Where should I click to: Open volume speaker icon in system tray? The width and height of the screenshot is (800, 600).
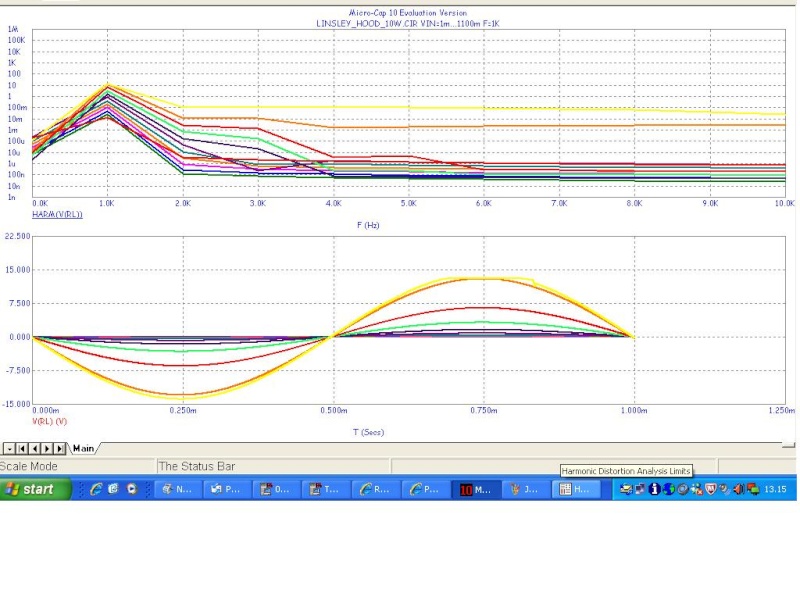[739, 489]
